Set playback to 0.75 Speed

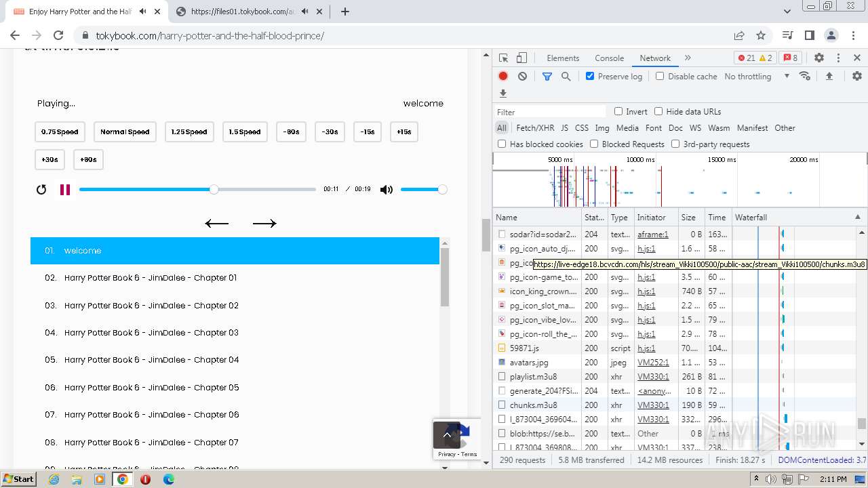click(60, 132)
